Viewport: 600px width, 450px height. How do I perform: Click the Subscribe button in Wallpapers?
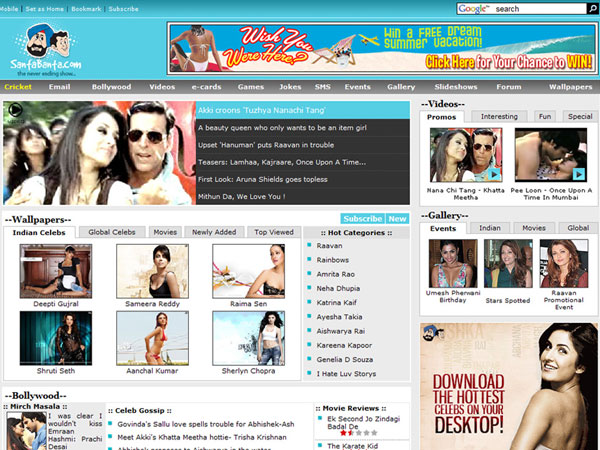363,218
